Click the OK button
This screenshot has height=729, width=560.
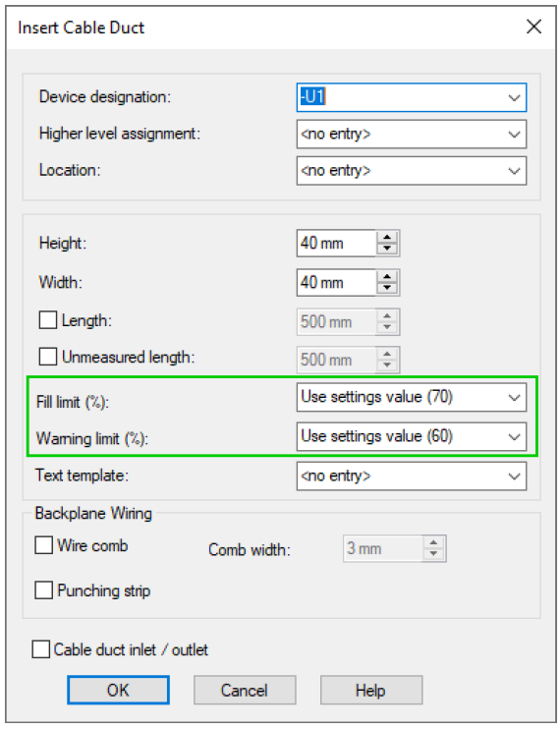(118, 690)
